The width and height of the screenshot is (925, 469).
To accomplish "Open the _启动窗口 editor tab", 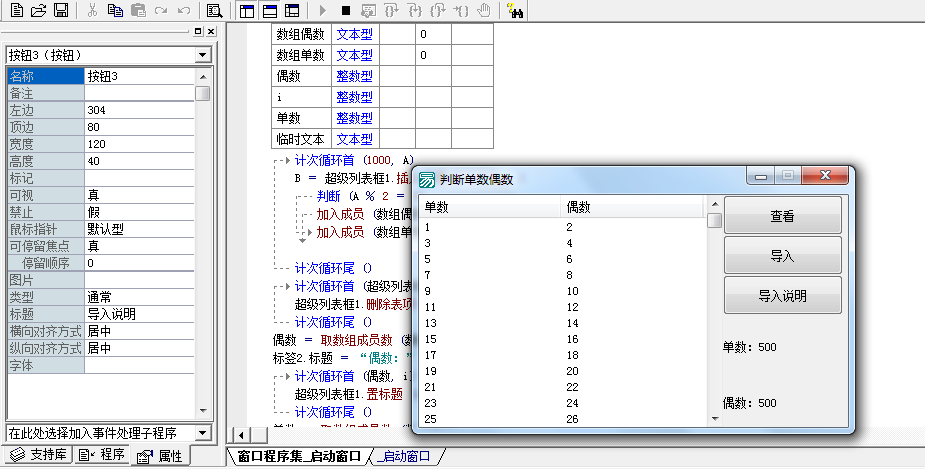I will 405,457.
